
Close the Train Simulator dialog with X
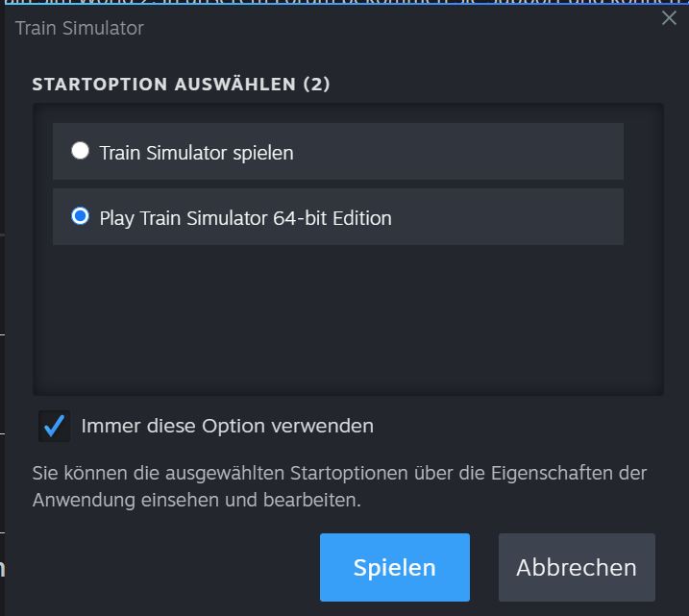[x=669, y=18]
